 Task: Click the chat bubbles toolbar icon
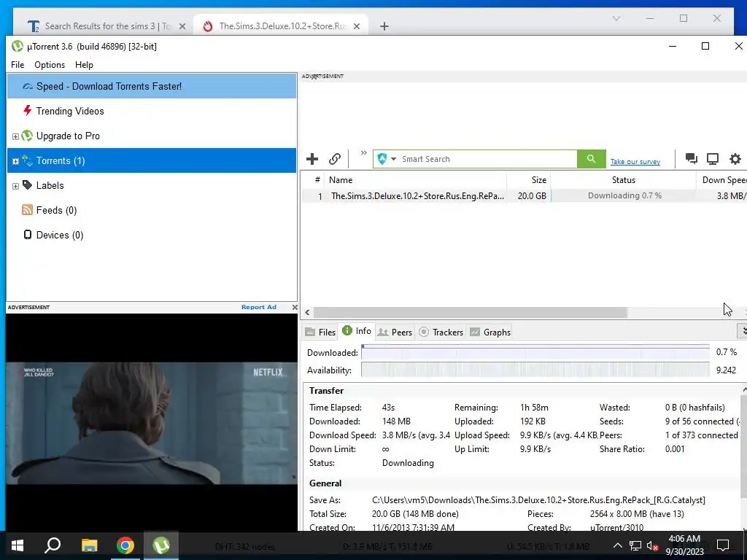click(x=691, y=158)
